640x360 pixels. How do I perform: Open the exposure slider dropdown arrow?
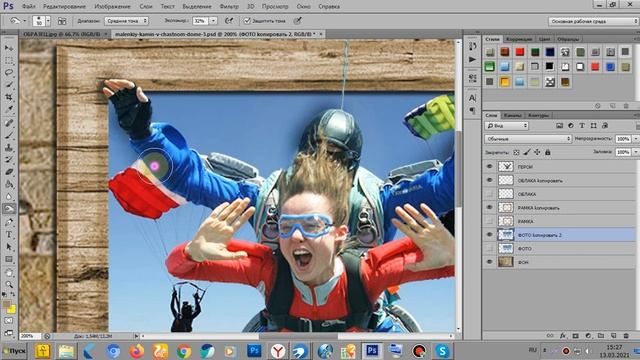click(213, 20)
